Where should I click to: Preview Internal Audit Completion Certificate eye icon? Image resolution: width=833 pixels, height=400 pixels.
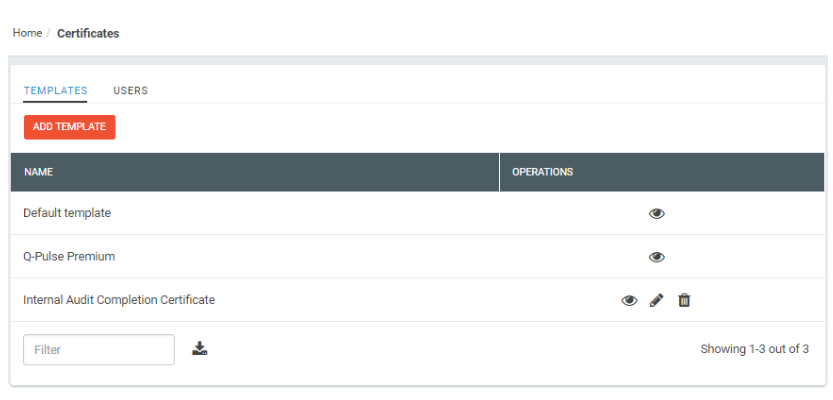pyautogui.click(x=629, y=301)
